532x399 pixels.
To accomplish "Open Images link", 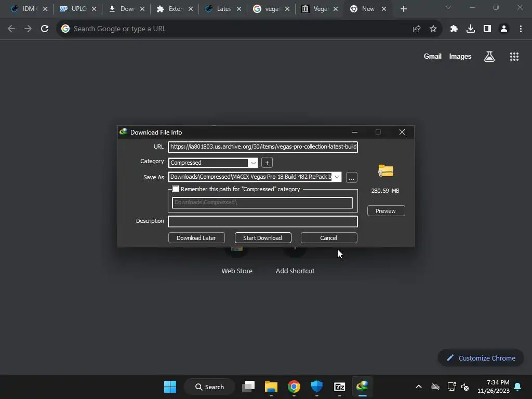I will (460, 56).
